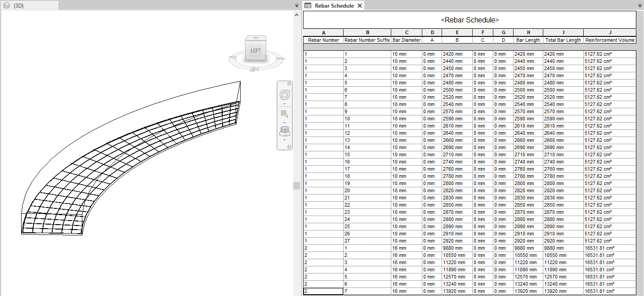Open the 3D view pane tab list dropdown
The image size is (644, 296).
click(296, 5)
